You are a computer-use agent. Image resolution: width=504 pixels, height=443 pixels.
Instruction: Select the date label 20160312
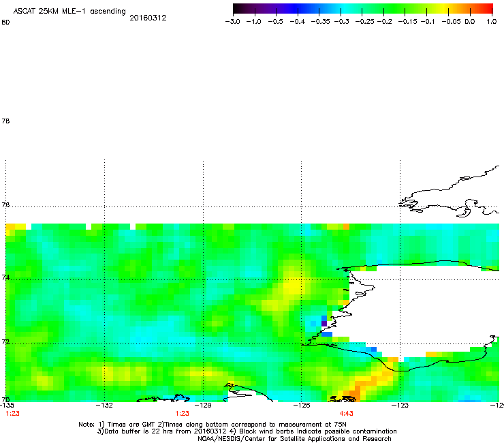(148, 18)
